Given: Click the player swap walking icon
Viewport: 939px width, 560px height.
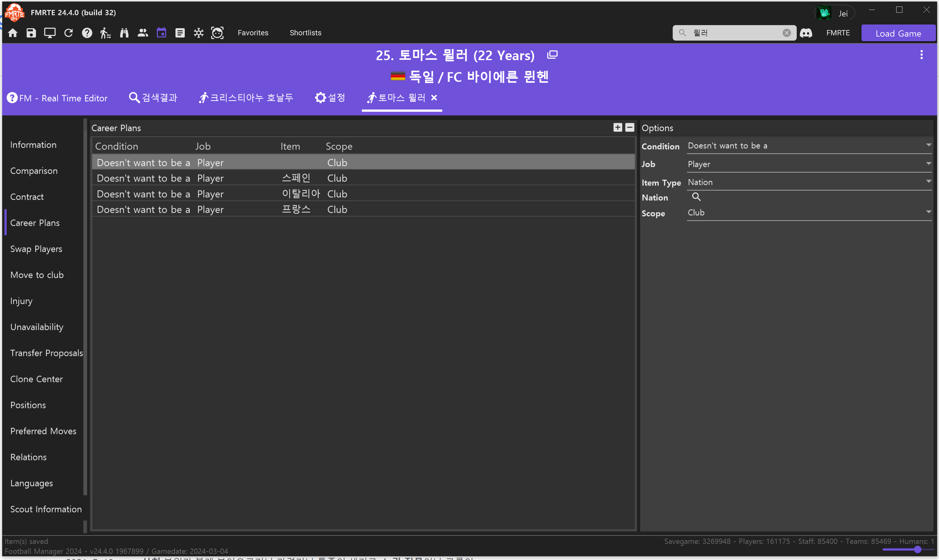Looking at the screenshot, I should (105, 33).
